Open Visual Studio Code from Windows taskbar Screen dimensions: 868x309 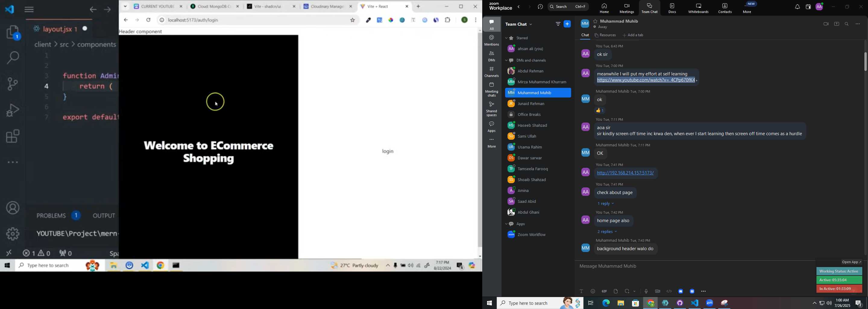click(694, 303)
